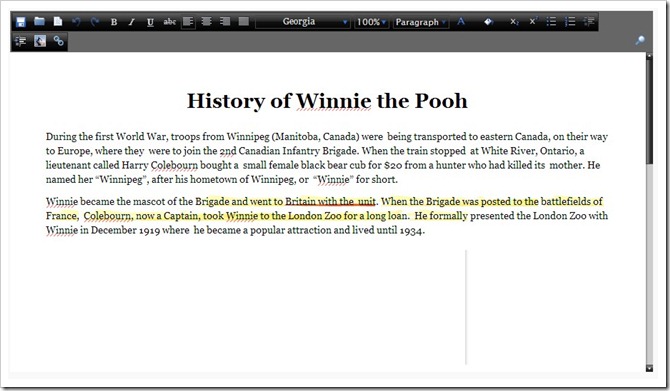Choose the font color A icon
Image resolution: width=670 pixels, height=391 pixels.
461,21
